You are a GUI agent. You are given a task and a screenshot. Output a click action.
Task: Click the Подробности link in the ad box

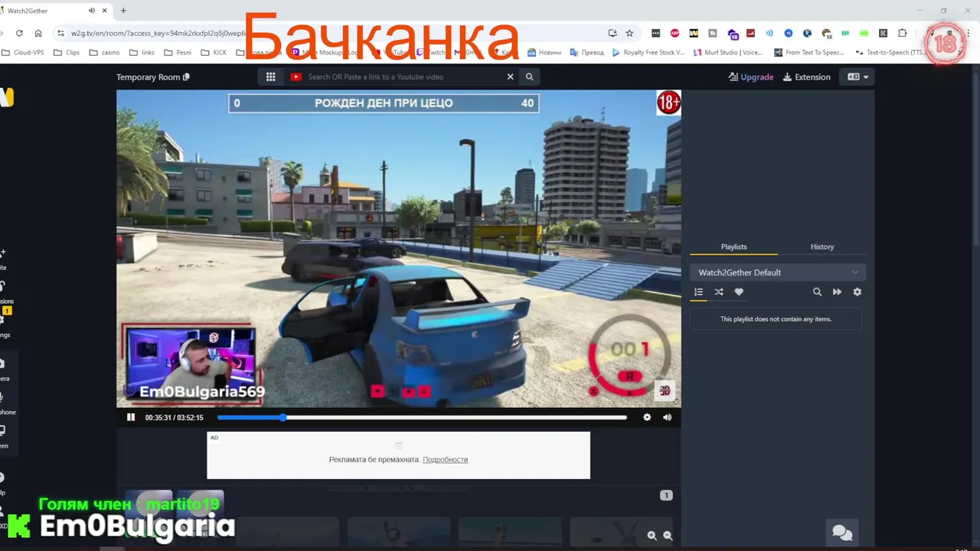(445, 459)
